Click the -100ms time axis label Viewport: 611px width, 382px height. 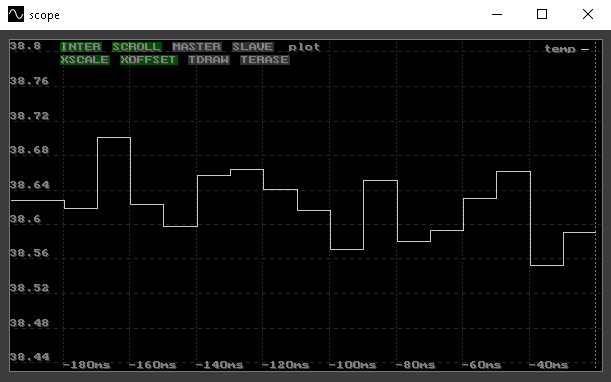pyautogui.click(x=352, y=365)
